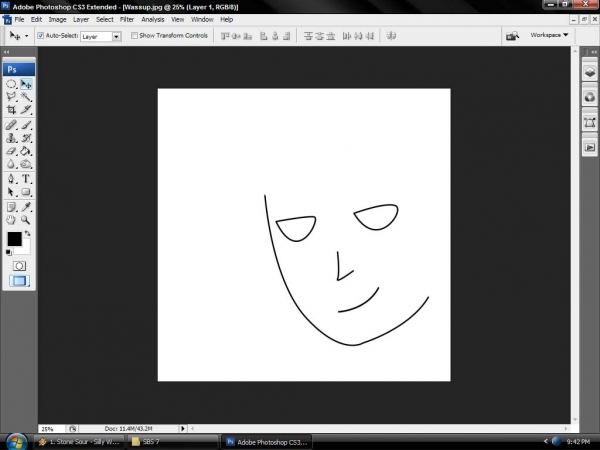Select the Move tool in toolbox

[x=26, y=84]
